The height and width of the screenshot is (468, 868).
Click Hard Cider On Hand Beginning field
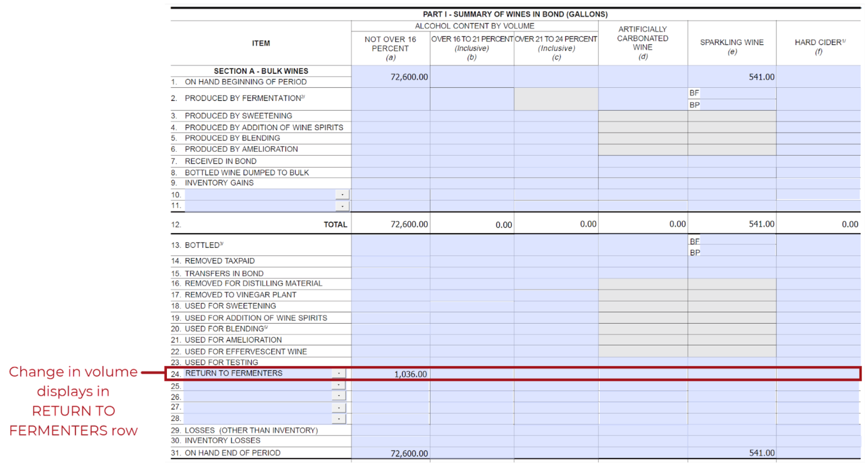click(x=818, y=77)
